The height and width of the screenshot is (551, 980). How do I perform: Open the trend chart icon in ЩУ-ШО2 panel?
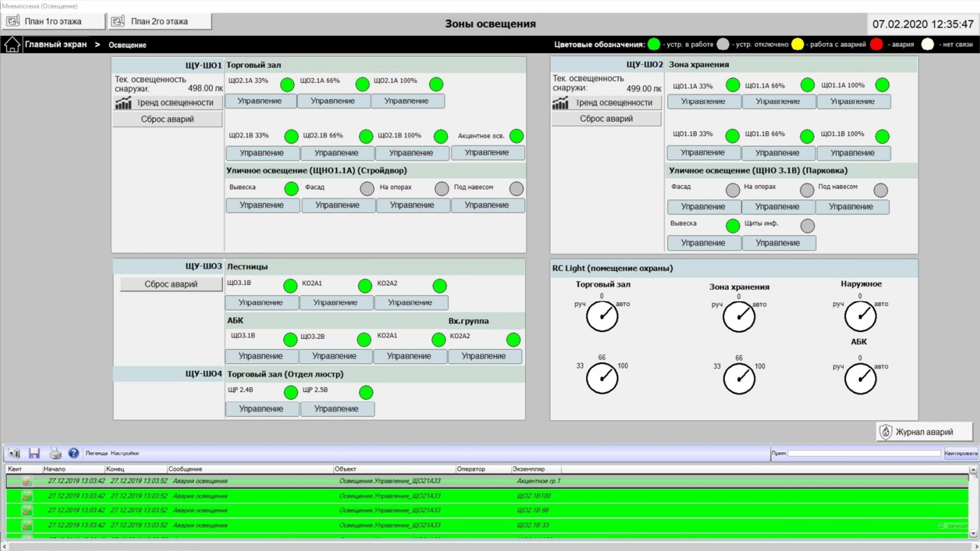click(560, 103)
